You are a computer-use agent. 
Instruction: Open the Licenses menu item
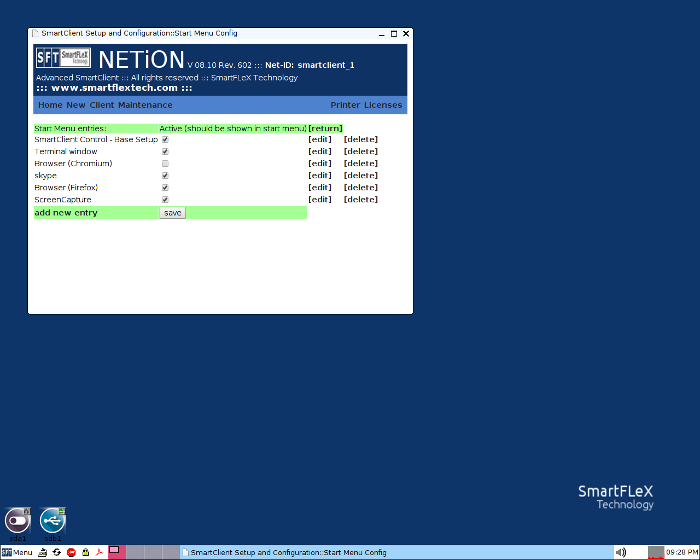tap(383, 105)
